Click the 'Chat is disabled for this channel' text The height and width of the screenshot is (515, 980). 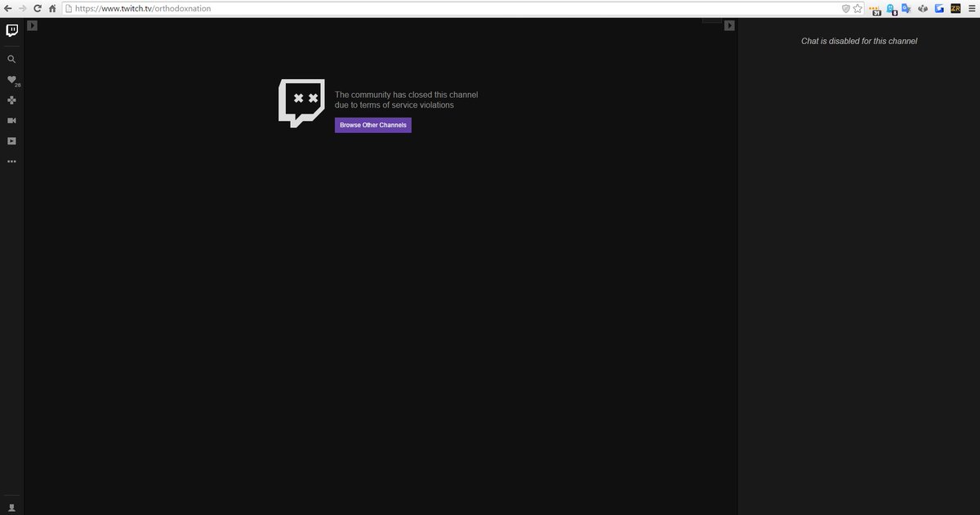(859, 41)
